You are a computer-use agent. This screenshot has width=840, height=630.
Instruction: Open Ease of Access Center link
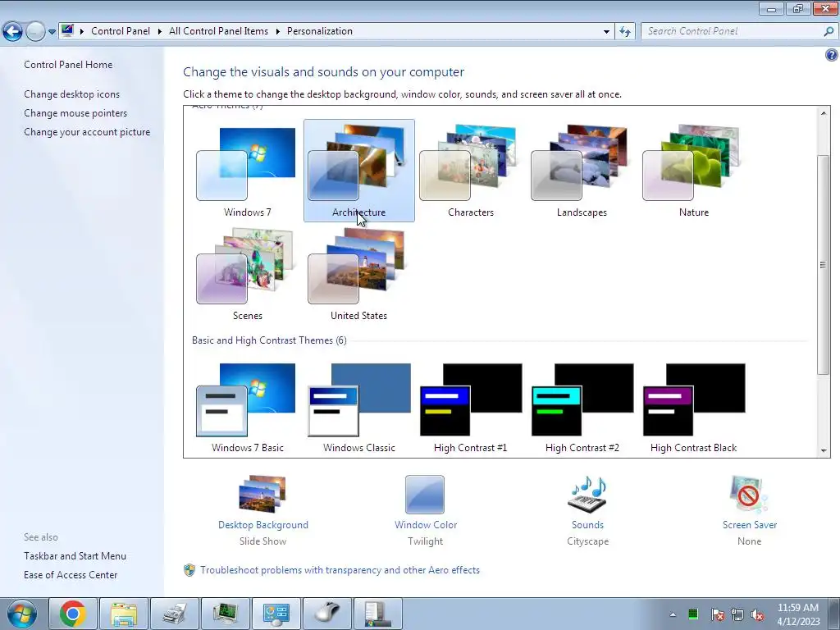tap(71, 575)
